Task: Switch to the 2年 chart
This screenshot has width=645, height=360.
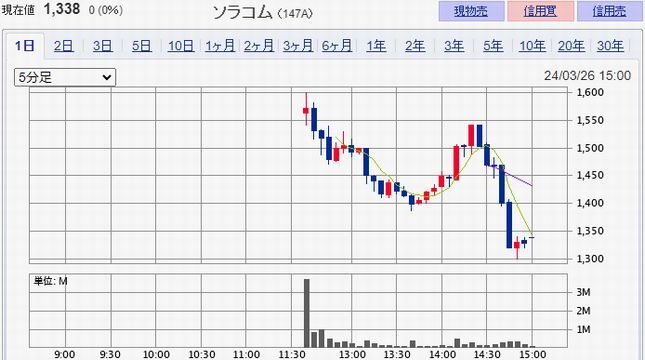Action: (x=415, y=46)
